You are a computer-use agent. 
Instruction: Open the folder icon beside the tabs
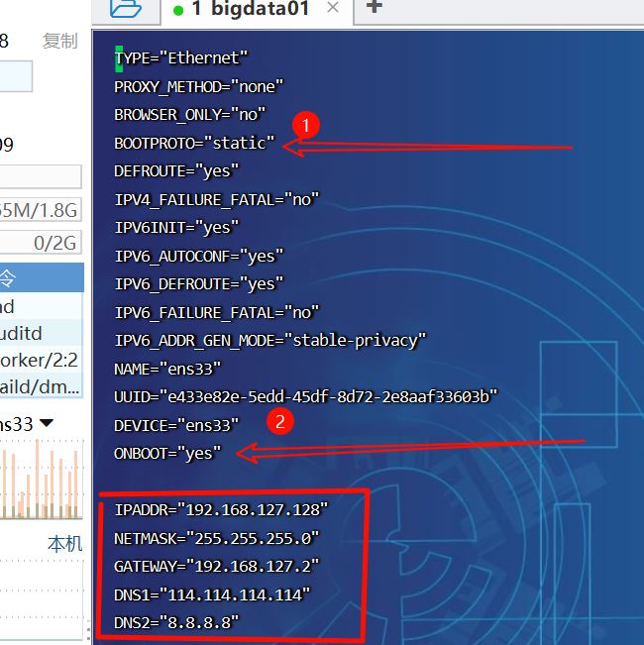click(126, 8)
